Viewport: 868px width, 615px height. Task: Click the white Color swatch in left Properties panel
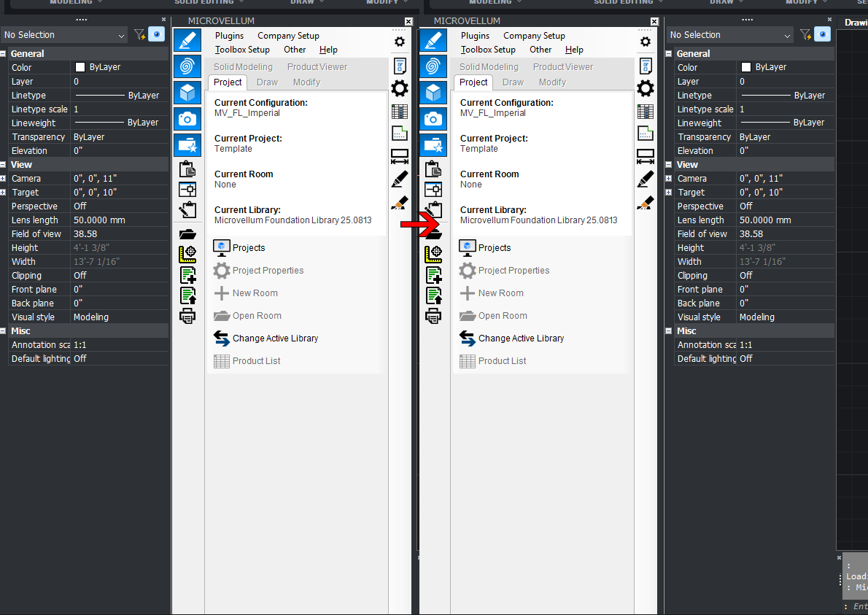coord(80,67)
